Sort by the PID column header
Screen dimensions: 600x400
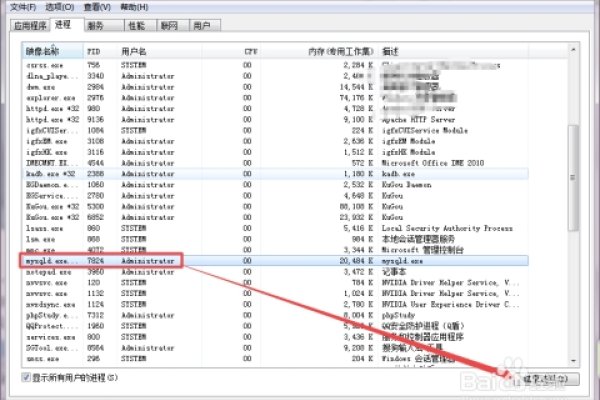(x=100, y=51)
